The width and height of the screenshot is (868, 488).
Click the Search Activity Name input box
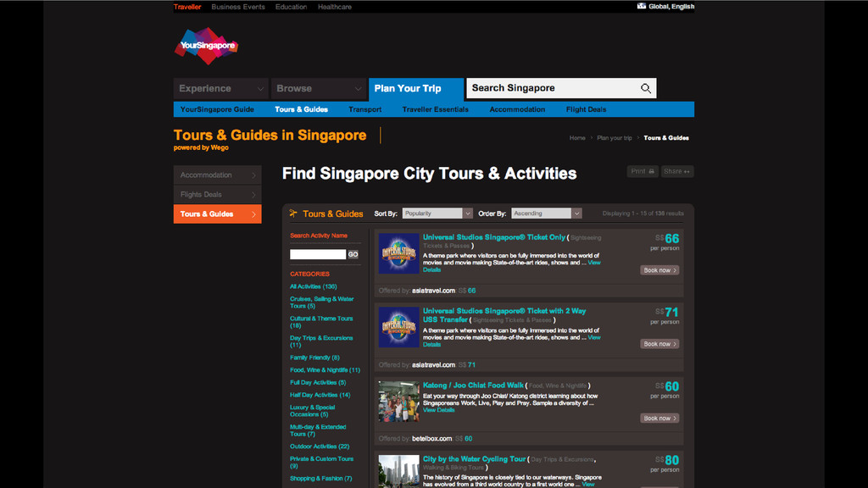click(318, 254)
